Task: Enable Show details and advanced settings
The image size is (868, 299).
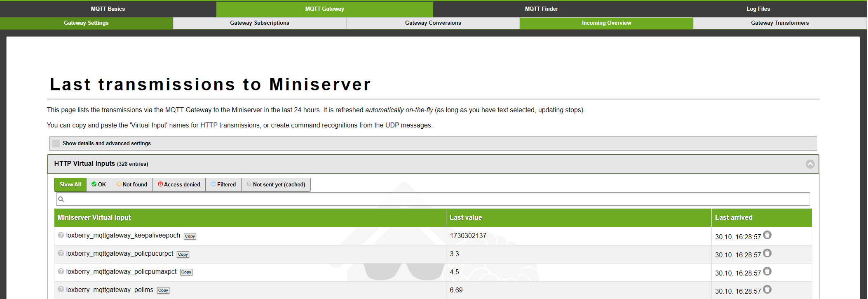Action: (56, 144)
